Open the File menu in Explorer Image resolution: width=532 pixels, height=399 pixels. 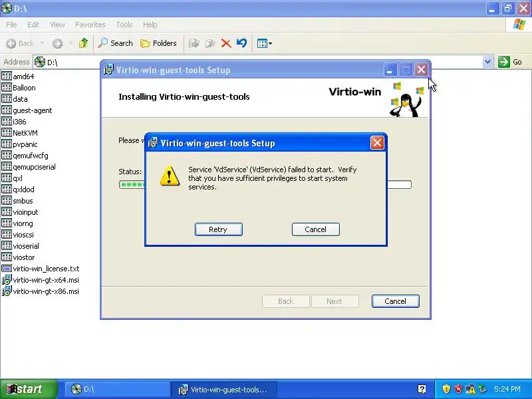click(x=11, y=25)
